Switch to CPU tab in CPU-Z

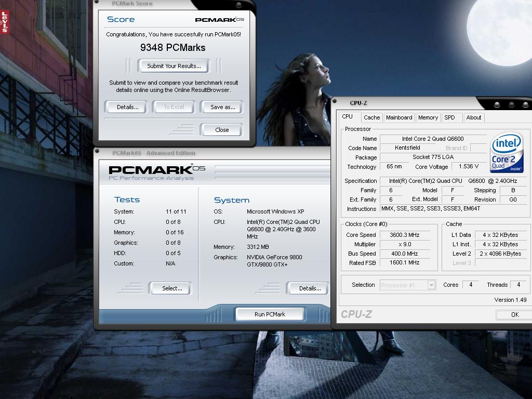(x=347, y=117)
